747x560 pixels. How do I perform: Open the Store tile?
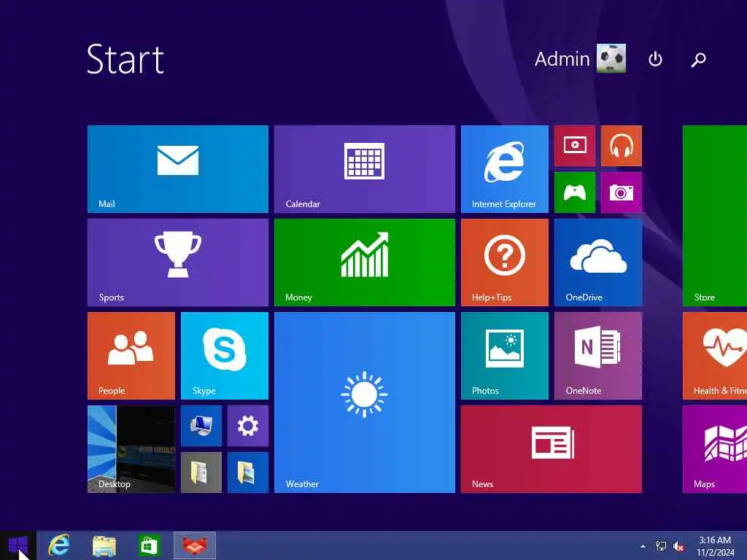click(x=715, y=216)
